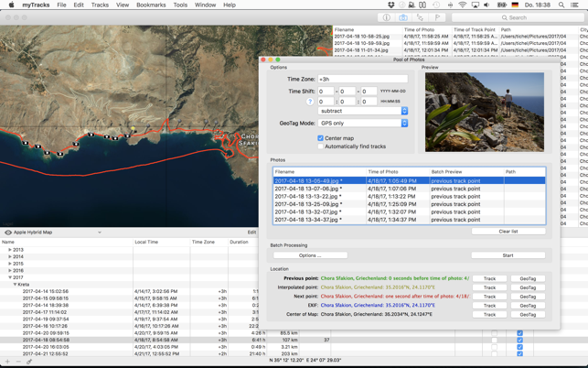588x368 pixels.
Task: Open the Bookmarks menu
Action: pos(151,5)
